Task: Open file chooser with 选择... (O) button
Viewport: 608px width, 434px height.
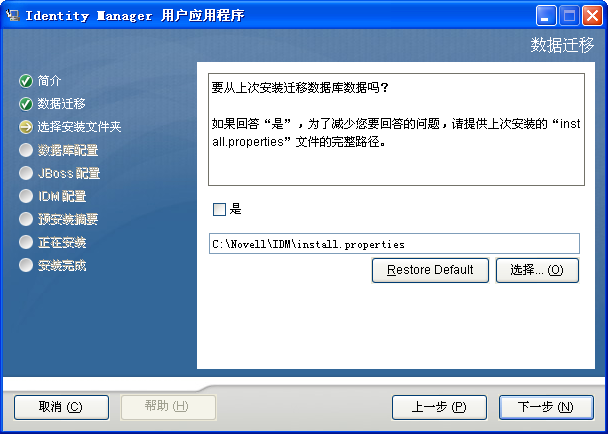Action: click(537, 270)
